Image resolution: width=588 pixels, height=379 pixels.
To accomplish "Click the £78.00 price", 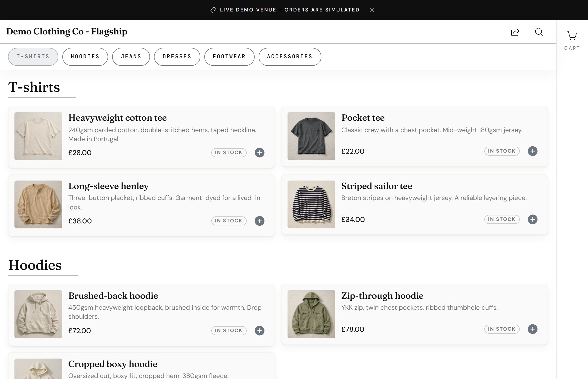I will point(353,329).
